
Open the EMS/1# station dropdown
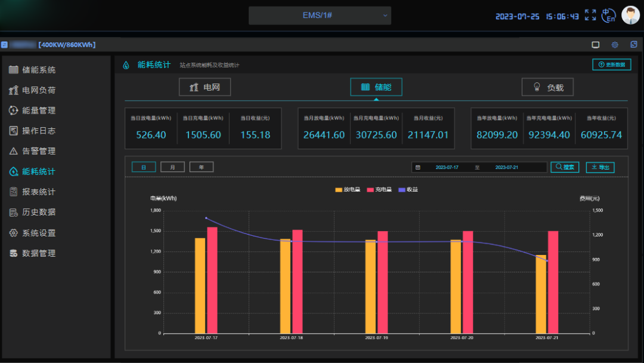(320, 16)
